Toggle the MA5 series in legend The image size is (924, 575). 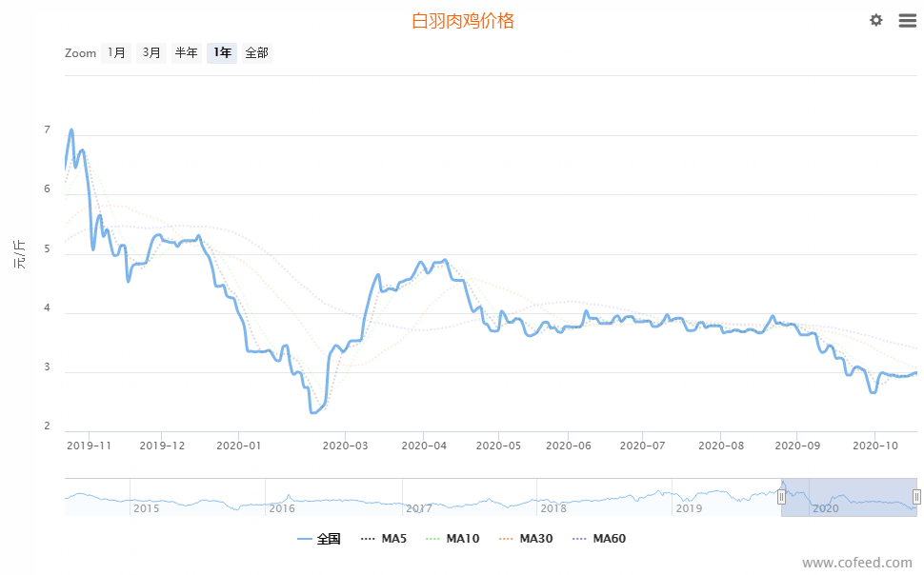pyautogui.click(x=384, y=539)
